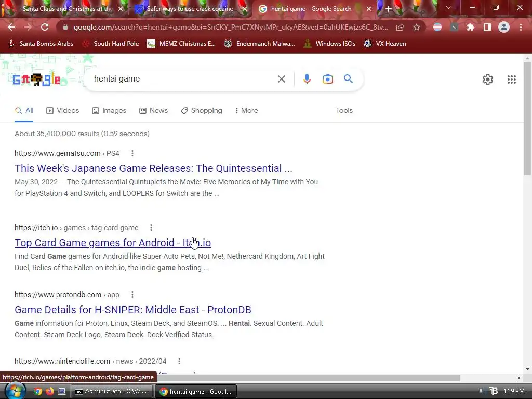
Task: Click the 4:39 PM taskbar clock
Action: tap(513, 391)
